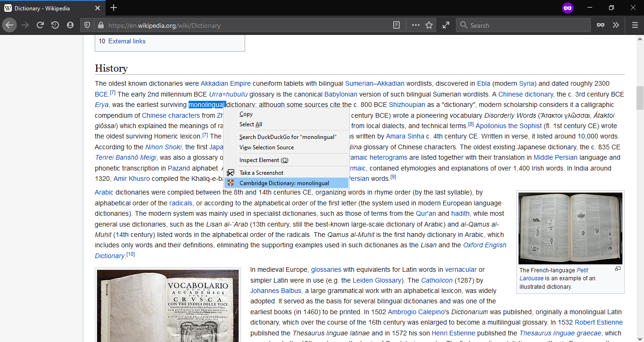Open the External links contents entry

click(x=127, y=41)
